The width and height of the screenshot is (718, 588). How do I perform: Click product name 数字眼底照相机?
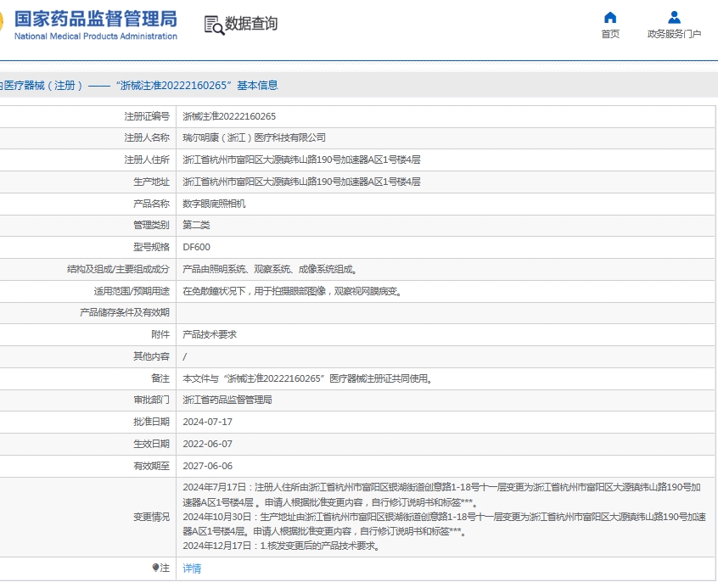pos(214,204)
